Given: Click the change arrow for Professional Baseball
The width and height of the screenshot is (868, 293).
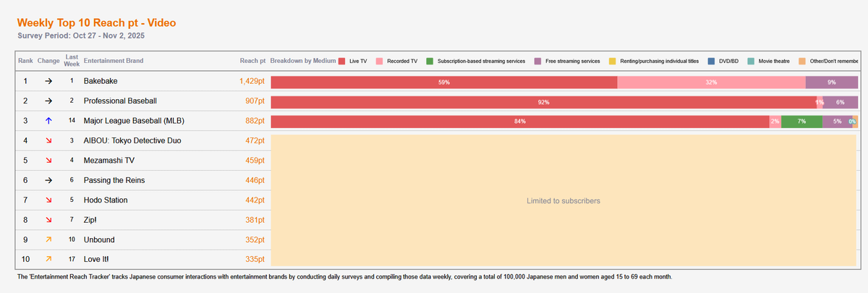Looking at the screenshot, I should coord(48,101).
